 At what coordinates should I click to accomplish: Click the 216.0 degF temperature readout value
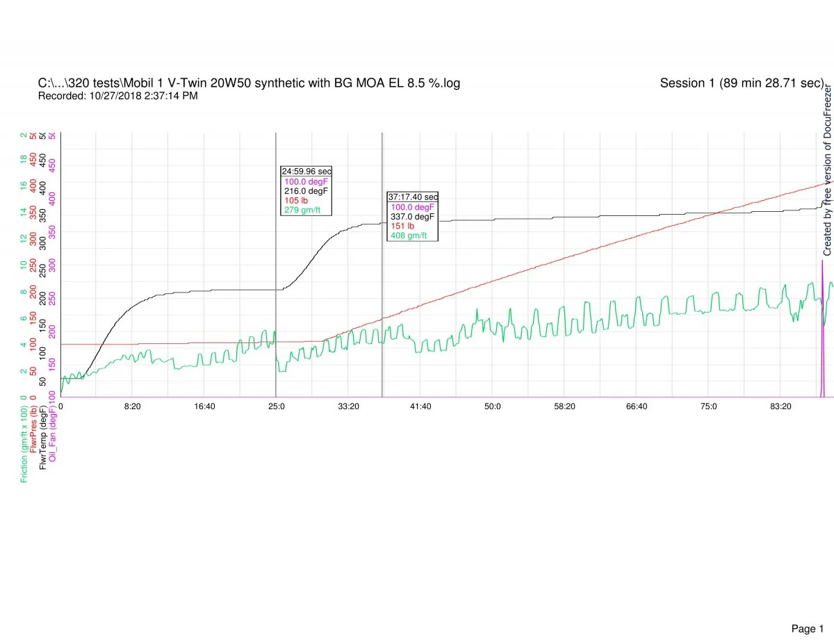coord(306,191)
